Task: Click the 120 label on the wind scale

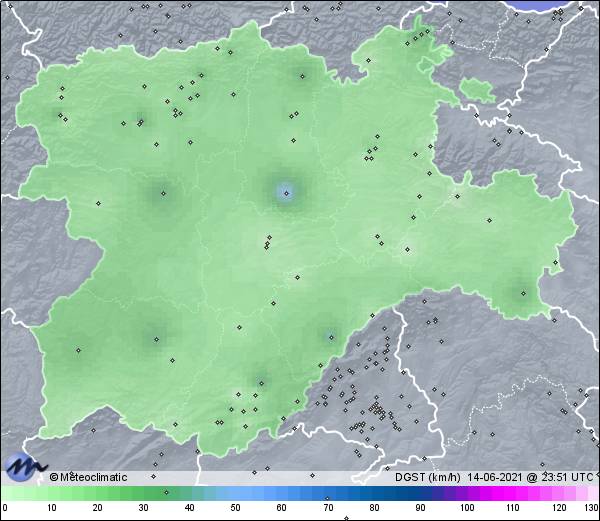Action: pyautogui.click(x=559, y=508)
